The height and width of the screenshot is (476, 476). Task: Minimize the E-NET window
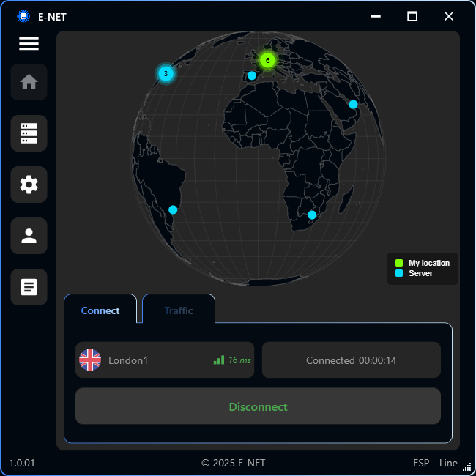[376, 16]
